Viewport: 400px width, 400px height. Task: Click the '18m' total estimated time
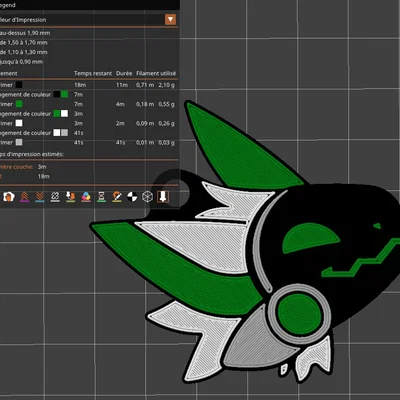44,176
